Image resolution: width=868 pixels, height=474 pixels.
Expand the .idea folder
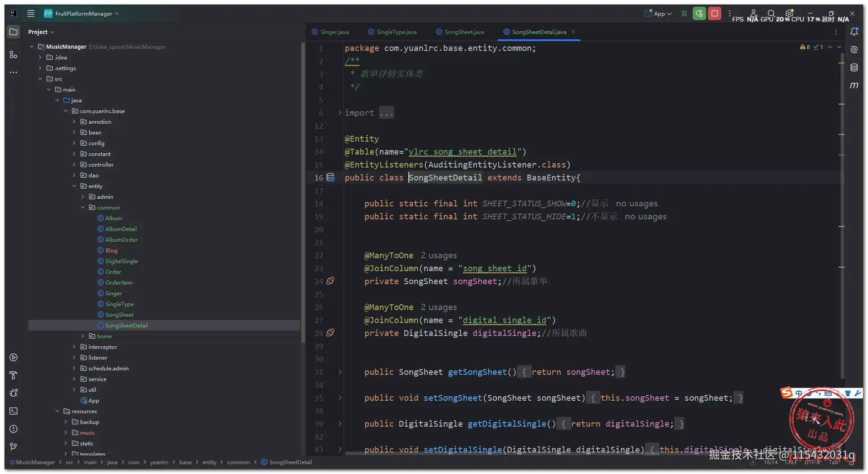coord(40,57)
